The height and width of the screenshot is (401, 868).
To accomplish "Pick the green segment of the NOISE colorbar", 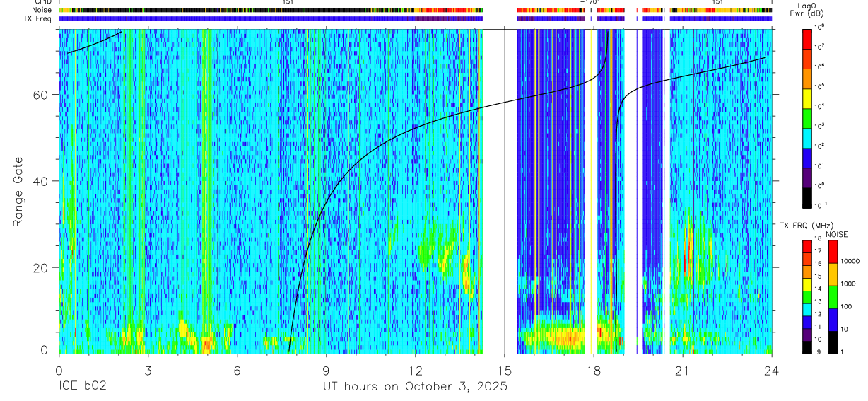I will tap(833, 296).
